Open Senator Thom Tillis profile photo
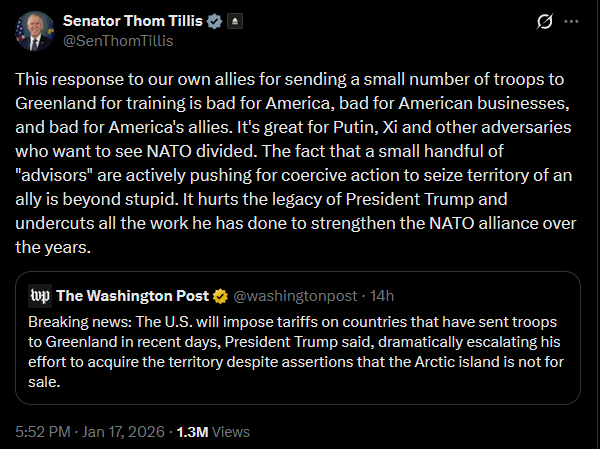The height and width of the screenshot is (449, 600). (x=35, y=31)
